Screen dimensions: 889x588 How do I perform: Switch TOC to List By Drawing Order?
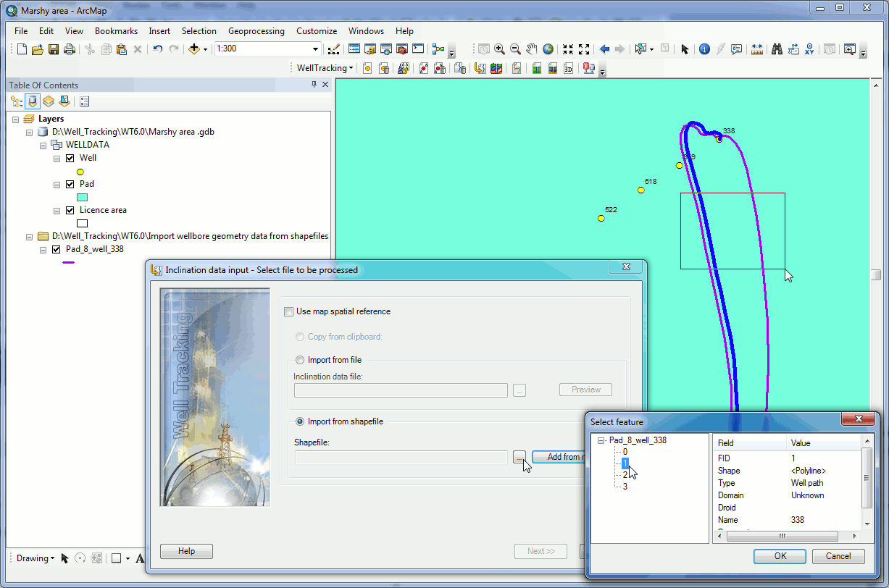pos(16,101)
